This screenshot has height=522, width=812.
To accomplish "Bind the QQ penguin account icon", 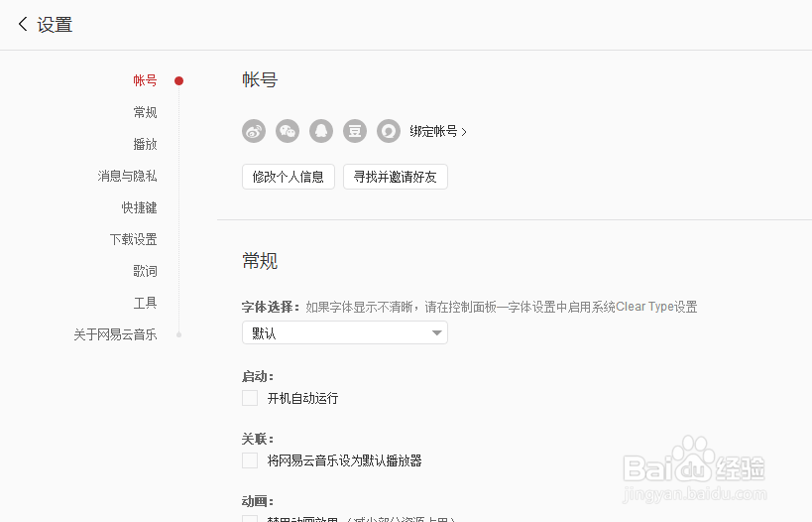I will (321, 131).
